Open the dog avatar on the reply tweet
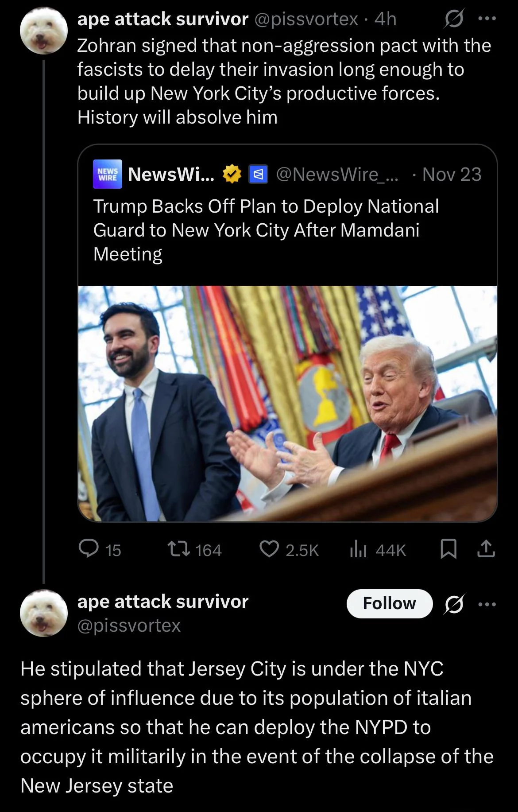518x812 pixels. point(43,613)
